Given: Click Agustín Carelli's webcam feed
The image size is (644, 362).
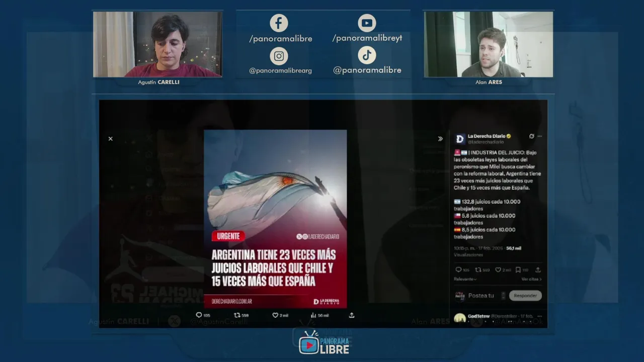Looking at the screenshot, I should point(157,44).
